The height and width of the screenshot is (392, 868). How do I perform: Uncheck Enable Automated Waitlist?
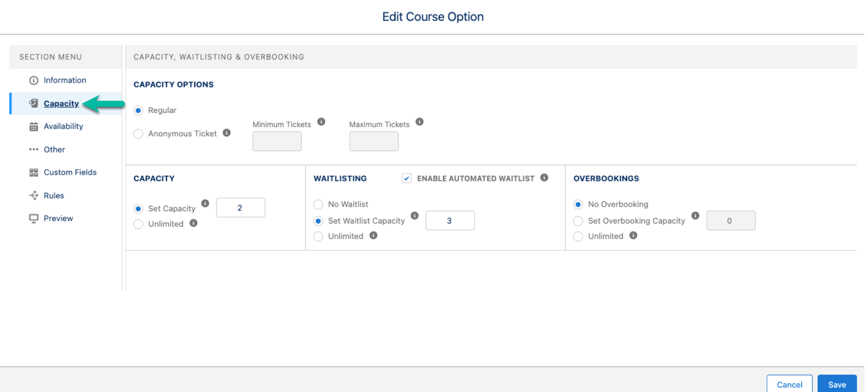(406, 178)
